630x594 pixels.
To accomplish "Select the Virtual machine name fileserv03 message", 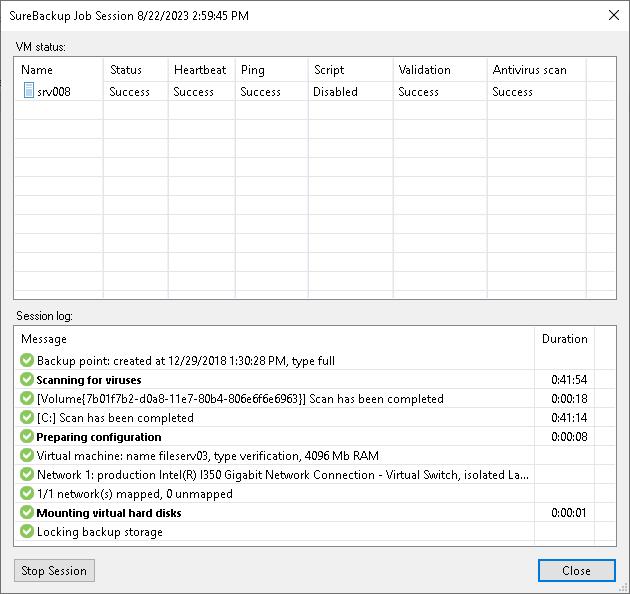I will (208, 456).
